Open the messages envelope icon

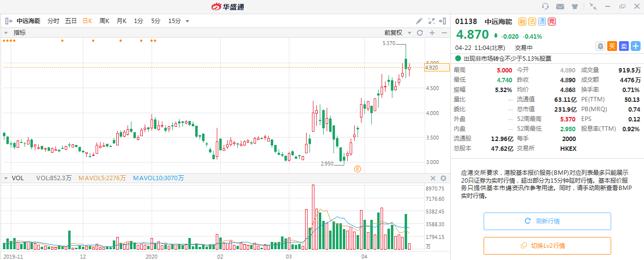[560, 6]
